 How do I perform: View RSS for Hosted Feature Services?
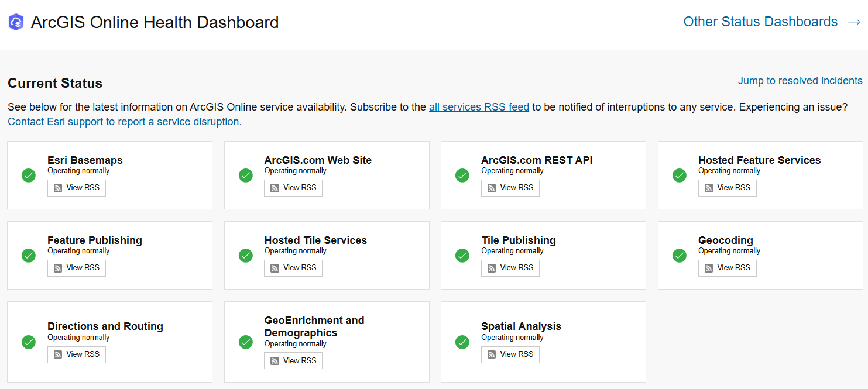click(728, 188)
